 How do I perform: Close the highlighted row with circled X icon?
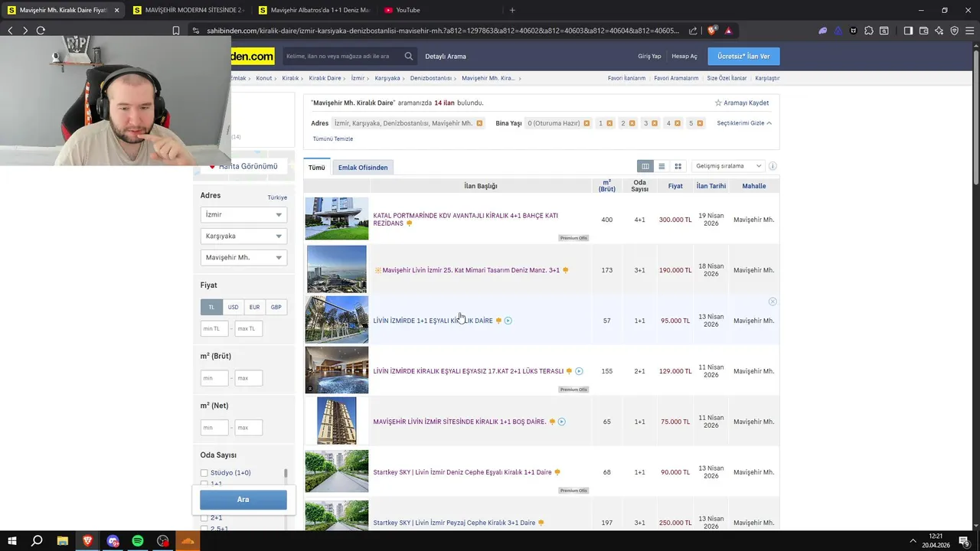click(x=773, y=302)
